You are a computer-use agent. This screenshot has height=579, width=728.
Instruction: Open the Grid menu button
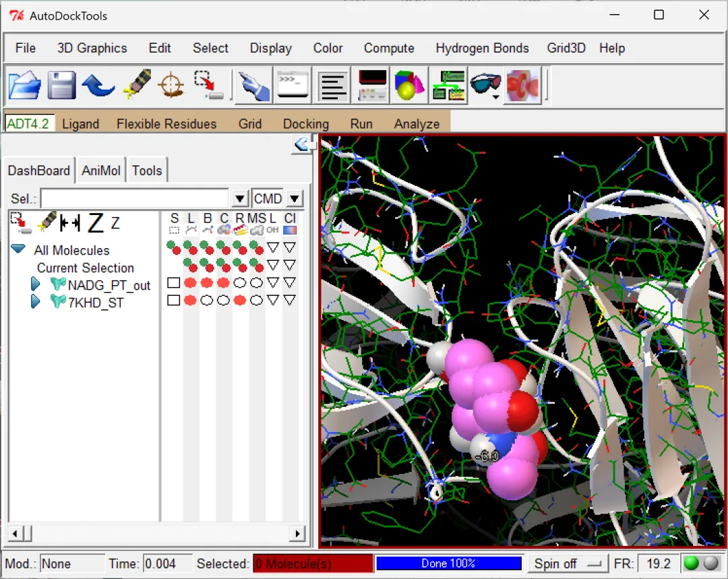pos(250,123)
